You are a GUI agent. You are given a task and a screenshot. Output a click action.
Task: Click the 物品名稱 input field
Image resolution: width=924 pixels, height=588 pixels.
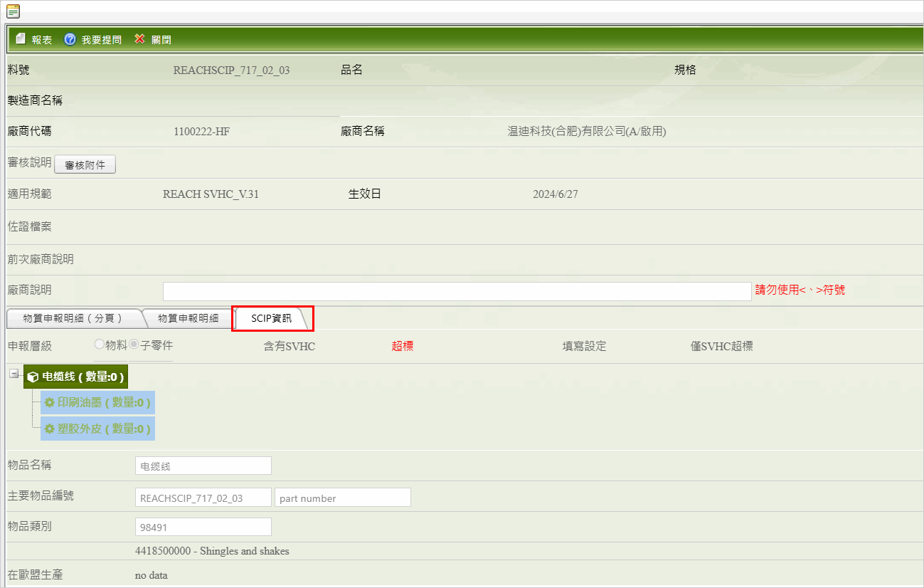coord(203,466)
